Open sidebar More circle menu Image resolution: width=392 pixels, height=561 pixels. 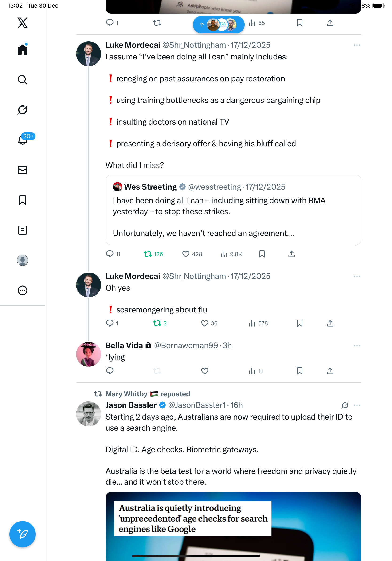click(x=23, y=290)
